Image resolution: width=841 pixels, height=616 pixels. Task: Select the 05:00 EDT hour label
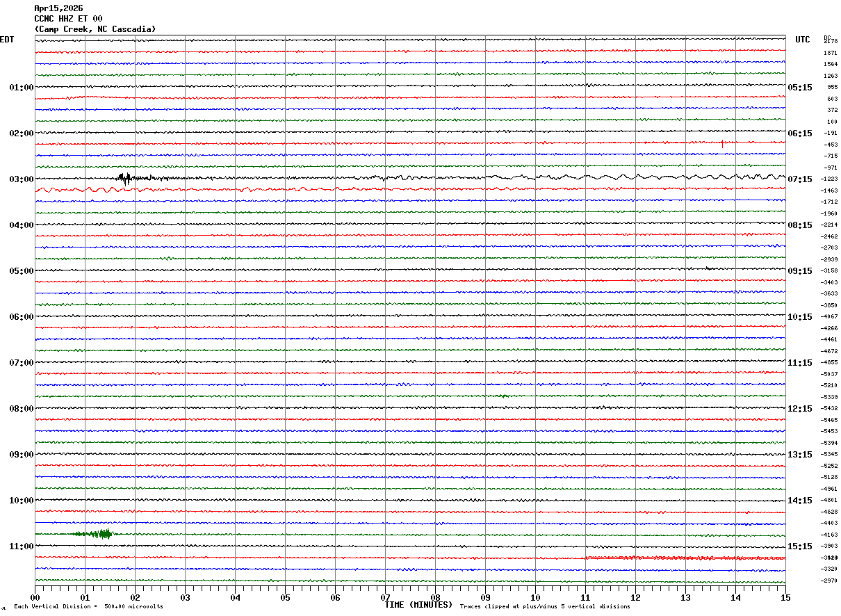pyautogui.click(x=22, y=271)
